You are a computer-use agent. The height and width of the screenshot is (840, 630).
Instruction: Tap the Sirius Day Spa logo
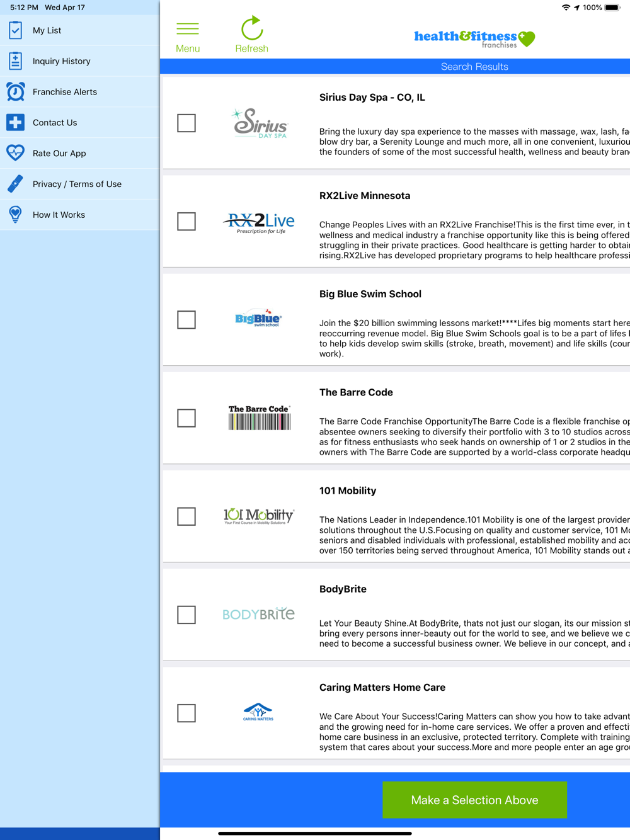(259, 123)
